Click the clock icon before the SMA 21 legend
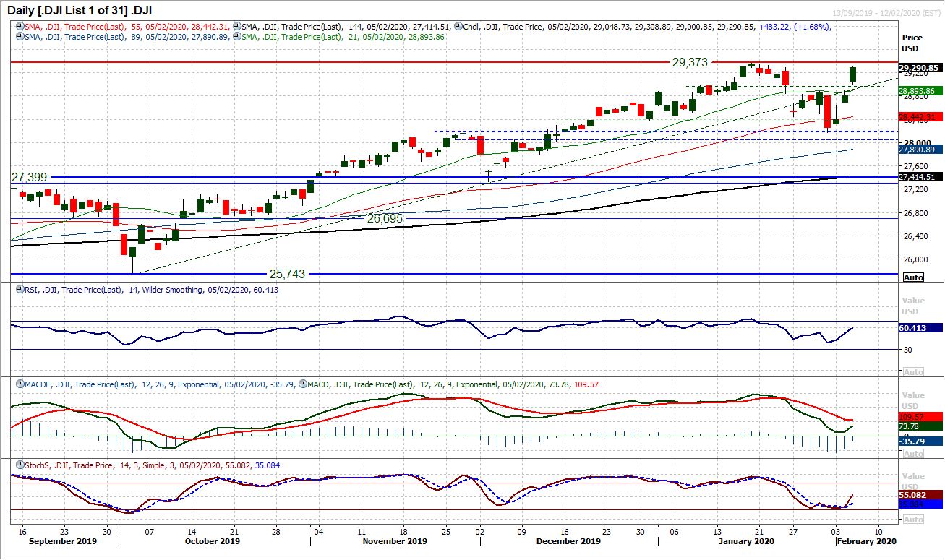The height and width of the screenshot is (560, 945). click(238, 36)
